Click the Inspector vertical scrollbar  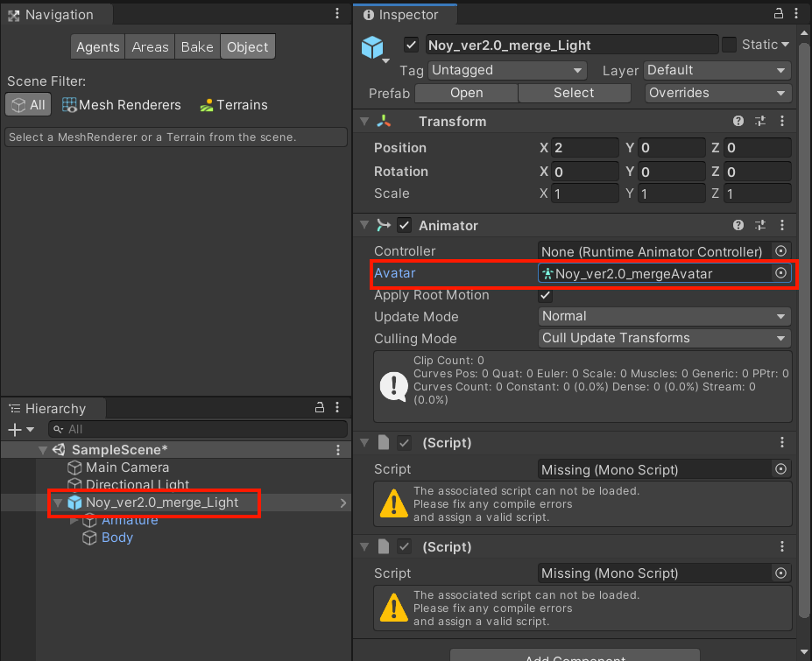click(804, 329)
